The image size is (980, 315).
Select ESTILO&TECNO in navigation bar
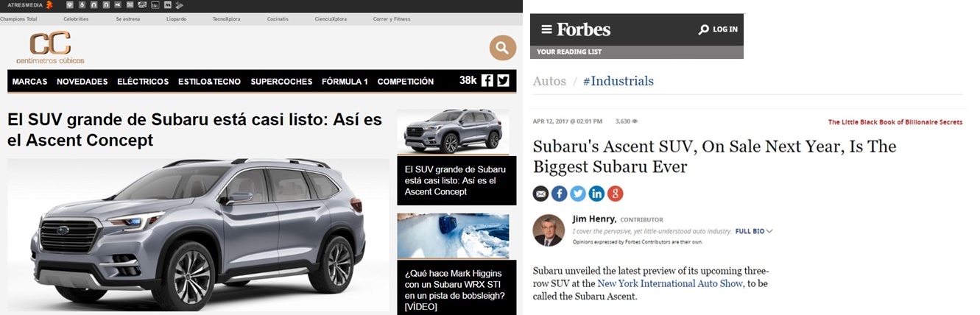click(x=209, y=82)
